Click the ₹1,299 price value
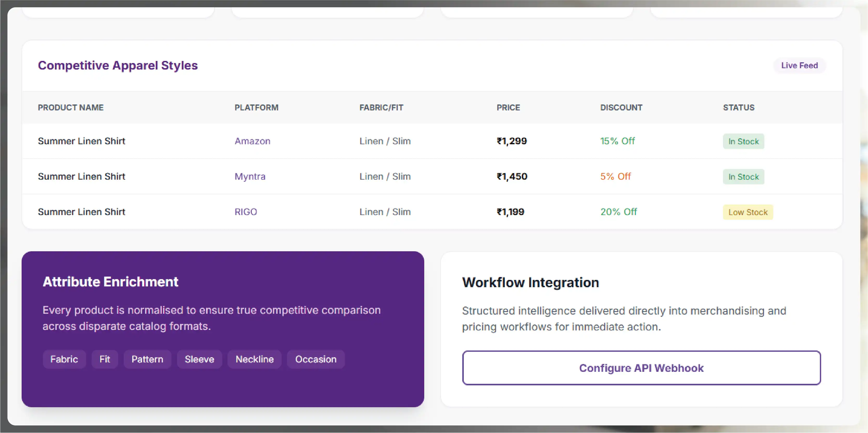 [511, 141]
